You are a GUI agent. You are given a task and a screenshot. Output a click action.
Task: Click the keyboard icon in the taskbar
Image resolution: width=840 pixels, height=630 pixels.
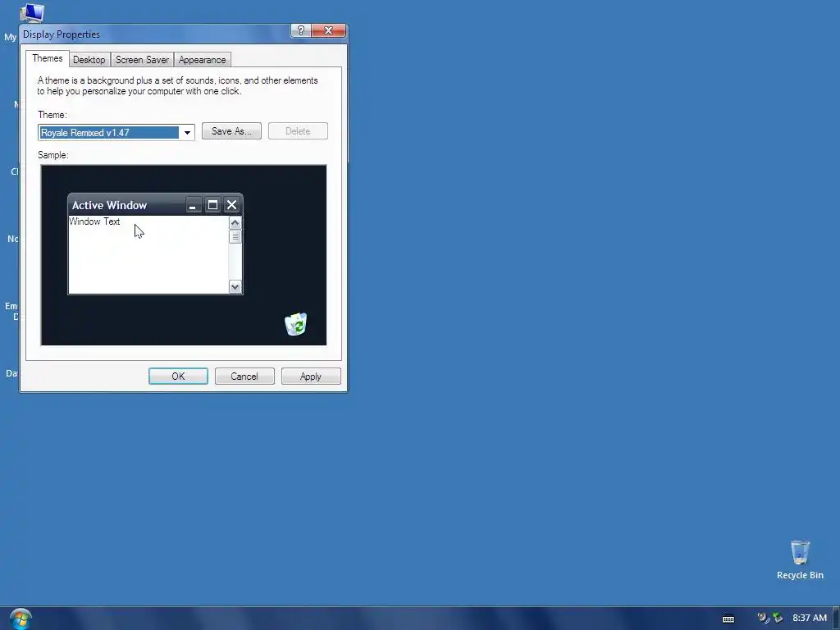728,619
